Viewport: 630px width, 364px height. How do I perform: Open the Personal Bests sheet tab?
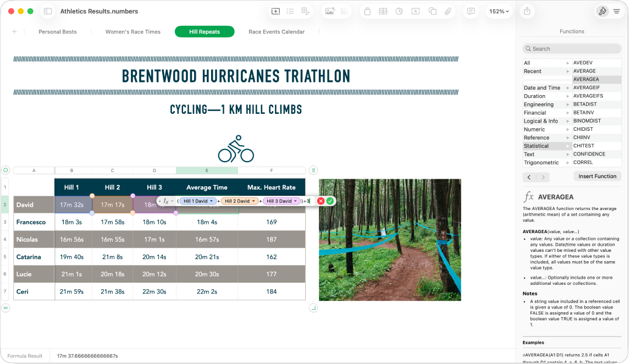[58, 32]
